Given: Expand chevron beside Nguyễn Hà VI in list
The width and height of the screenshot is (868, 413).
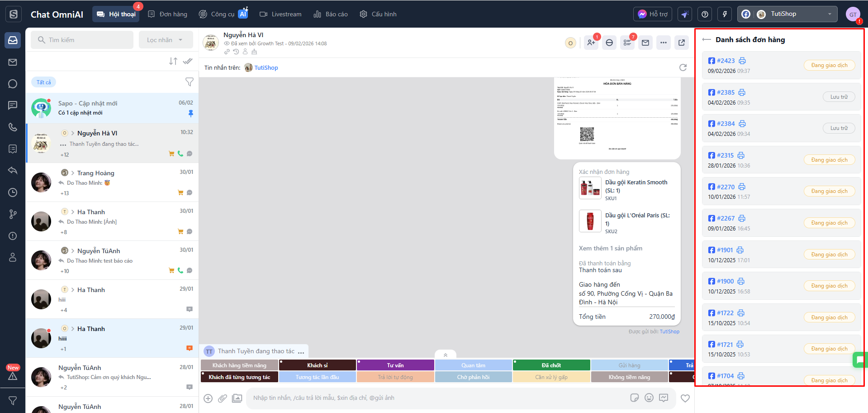Looking at the screenshot, I should tap(72, 133).
